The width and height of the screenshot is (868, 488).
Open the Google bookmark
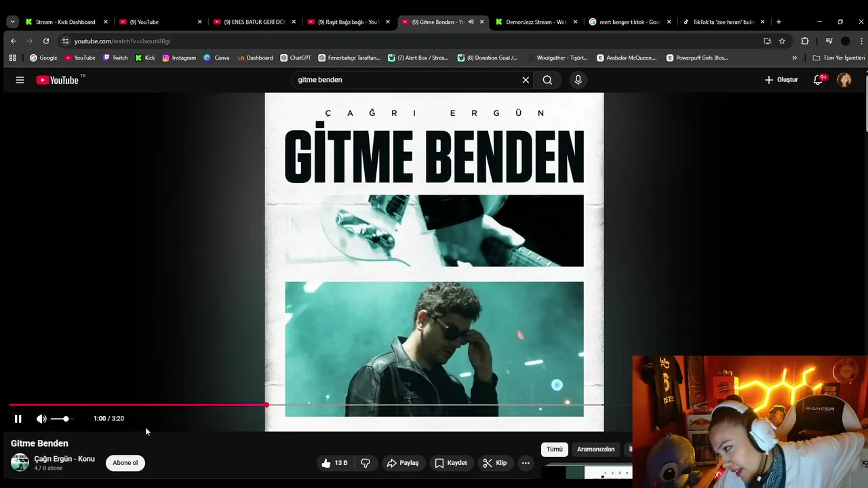click(43, 58)
